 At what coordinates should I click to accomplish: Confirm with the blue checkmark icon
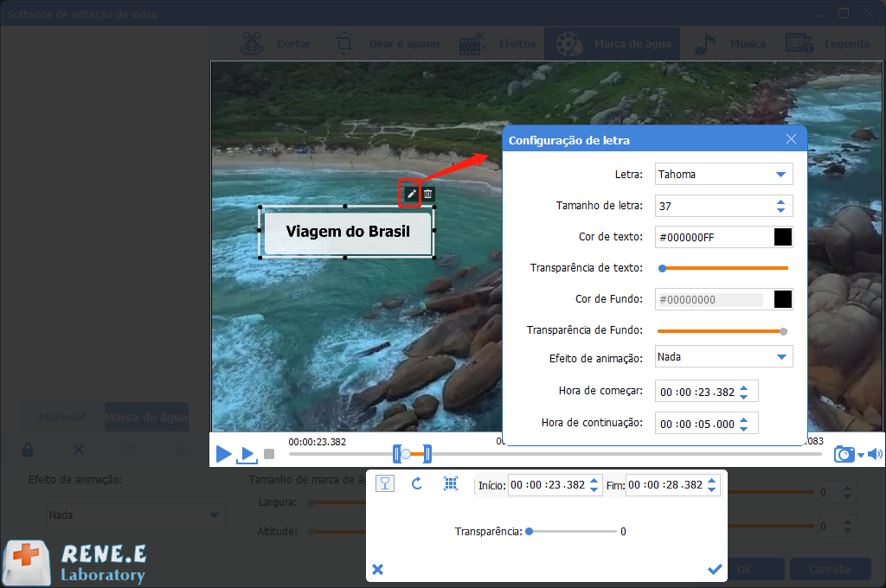point(715,569)
